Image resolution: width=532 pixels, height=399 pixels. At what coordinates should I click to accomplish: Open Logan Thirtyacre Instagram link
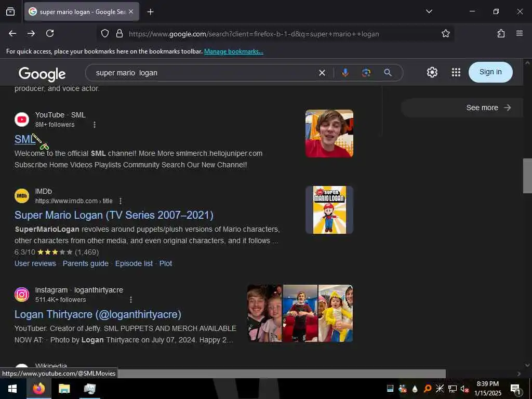(x=98, y=314)
